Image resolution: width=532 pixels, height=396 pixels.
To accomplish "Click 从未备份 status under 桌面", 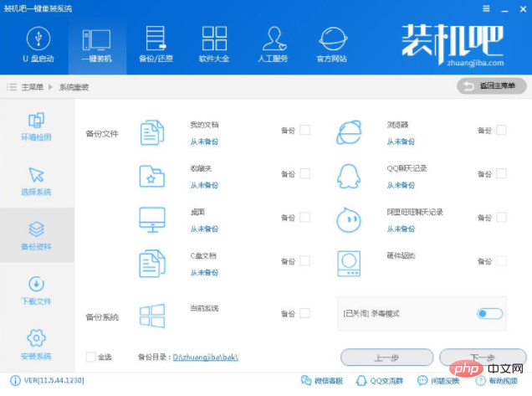I will pyautogui.click(x=204, y=229).
